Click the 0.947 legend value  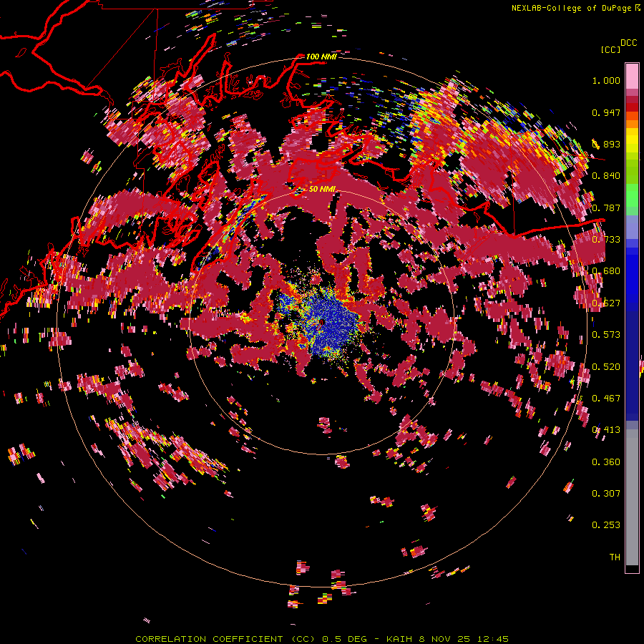coord(606,112)
